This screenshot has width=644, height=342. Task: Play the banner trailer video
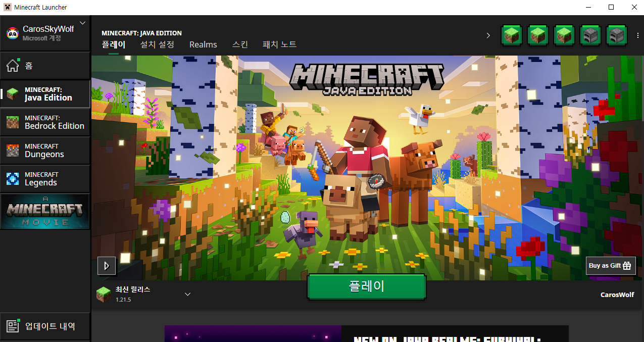(x=107, y=266)
